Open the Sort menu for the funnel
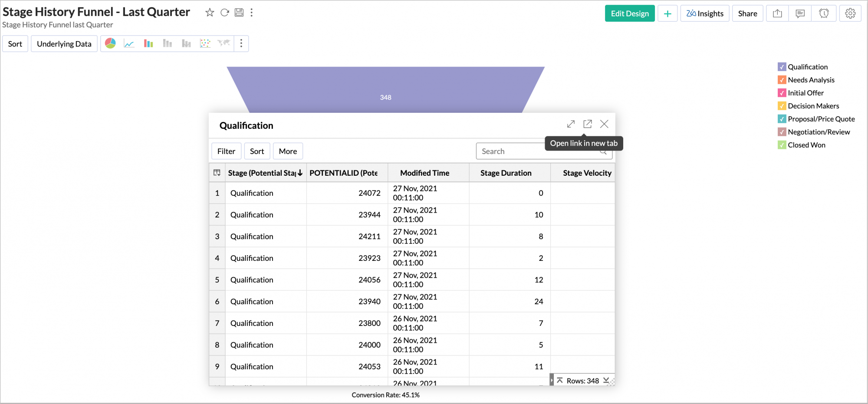Viewport: 868px width, 404px height. click(x=15, y=43)
